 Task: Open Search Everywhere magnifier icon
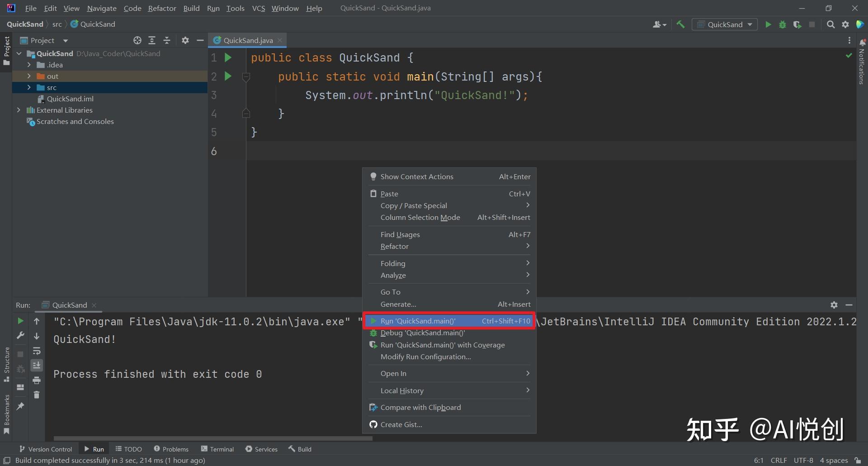coord(830,24)
